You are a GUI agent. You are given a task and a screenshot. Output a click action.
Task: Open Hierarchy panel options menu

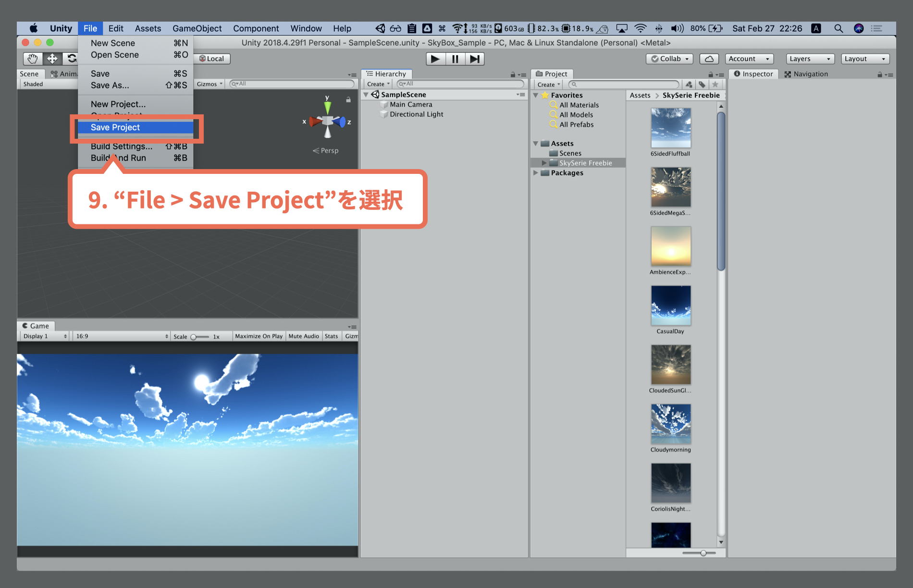(522, 74)
